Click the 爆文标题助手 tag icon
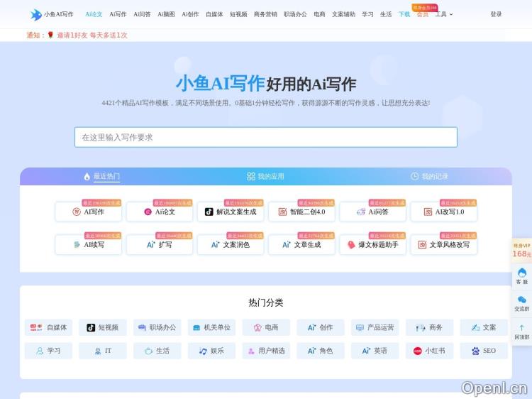 tap(352, 244)
